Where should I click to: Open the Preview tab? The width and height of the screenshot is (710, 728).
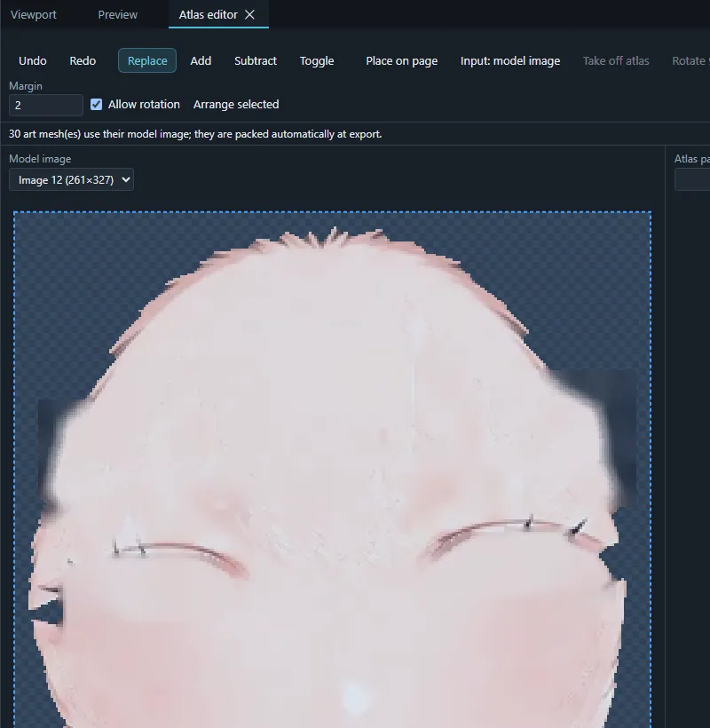pos(117,15)
